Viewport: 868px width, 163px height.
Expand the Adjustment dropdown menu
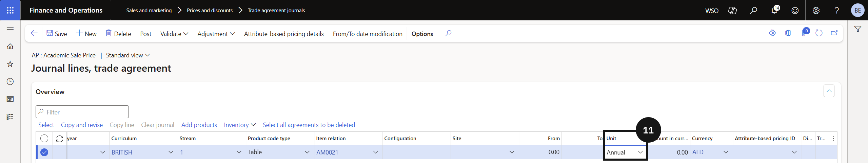(x=216, y=34)
